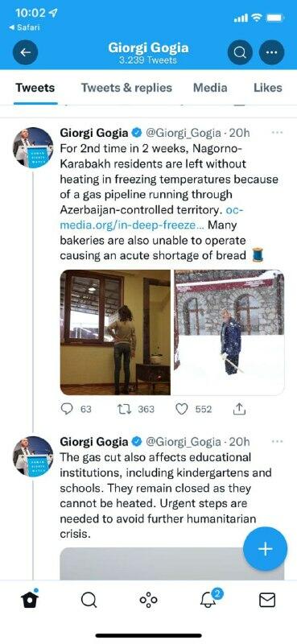
Task: Compose a new tweet with plus button
Action: click(x=265, y=549)
